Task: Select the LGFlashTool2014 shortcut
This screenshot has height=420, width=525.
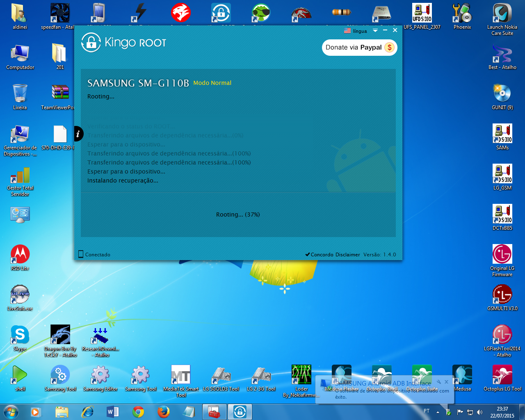Action: [502, 341]
